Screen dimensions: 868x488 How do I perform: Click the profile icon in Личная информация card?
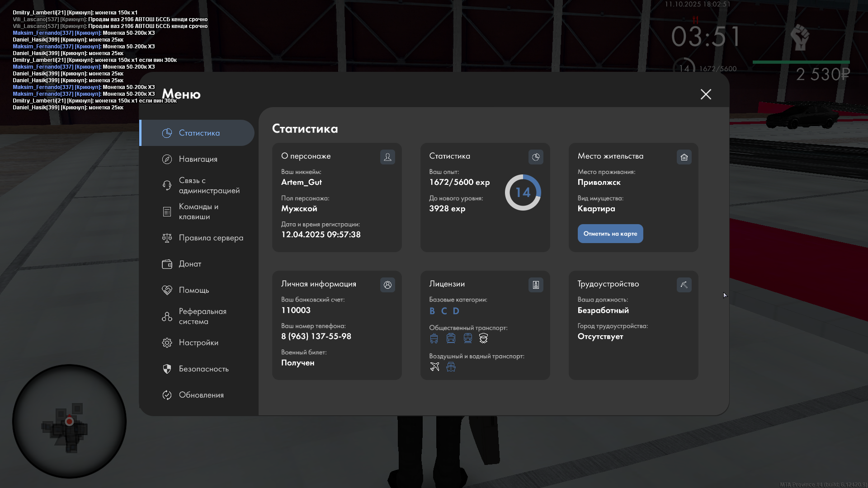point(387,285)
